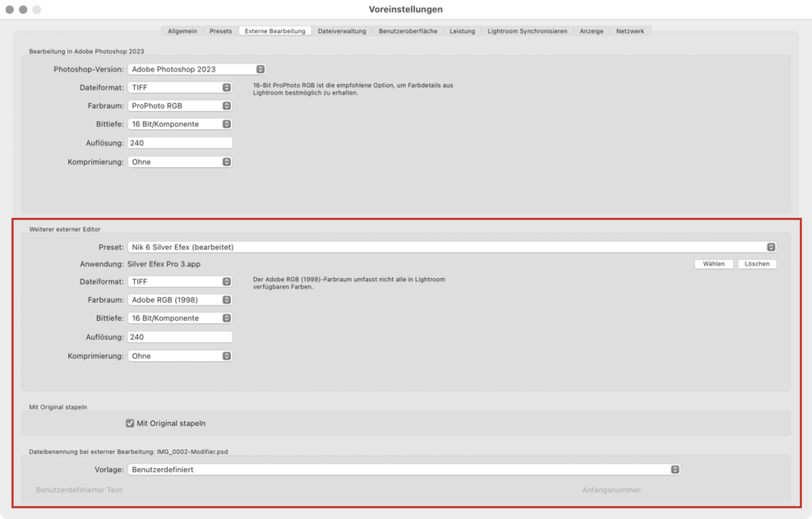
Task: Open external editor Dateiformat dropdown
Action: 180,281
